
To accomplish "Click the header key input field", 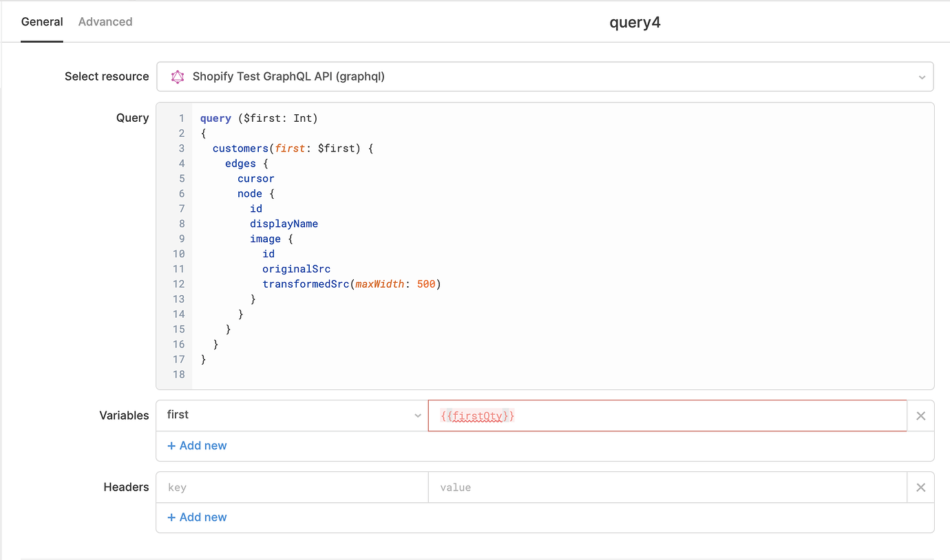I will click(292, 487).
